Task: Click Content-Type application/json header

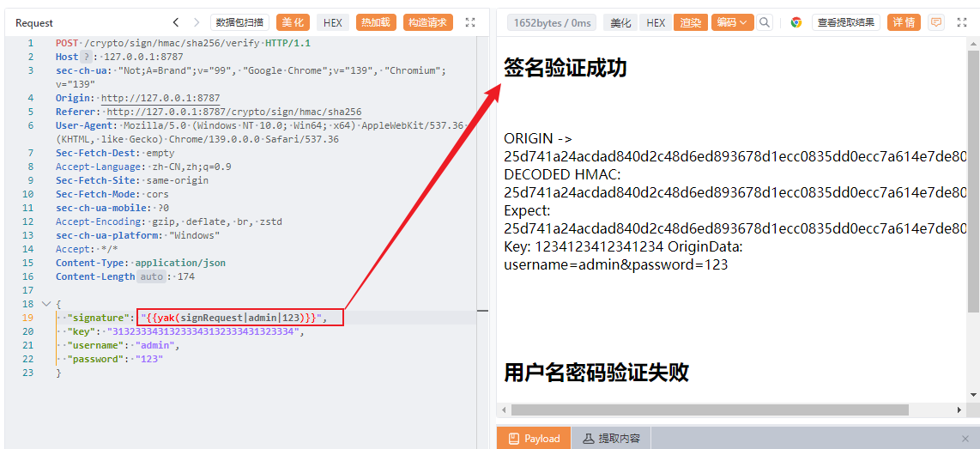Action: [141, 263]
